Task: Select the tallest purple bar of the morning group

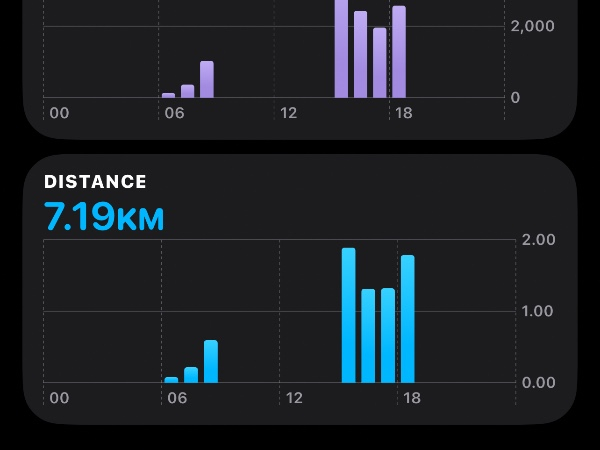Action: tap(207, 79)
